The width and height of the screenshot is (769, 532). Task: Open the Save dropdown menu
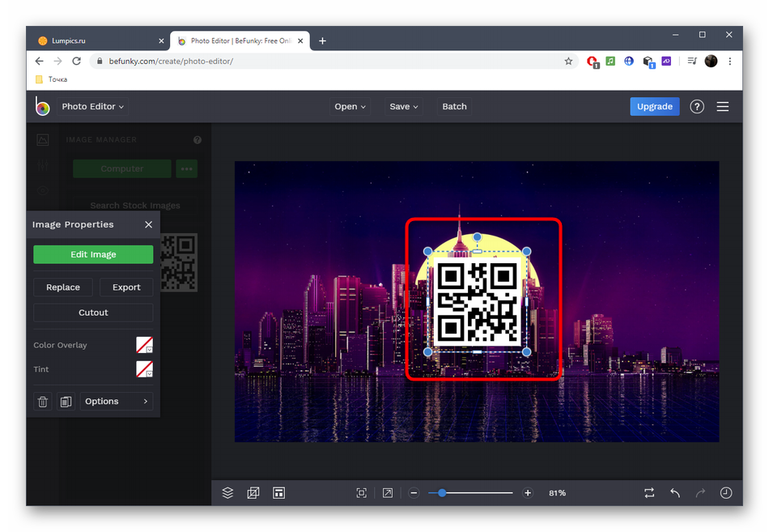[404, 106]
